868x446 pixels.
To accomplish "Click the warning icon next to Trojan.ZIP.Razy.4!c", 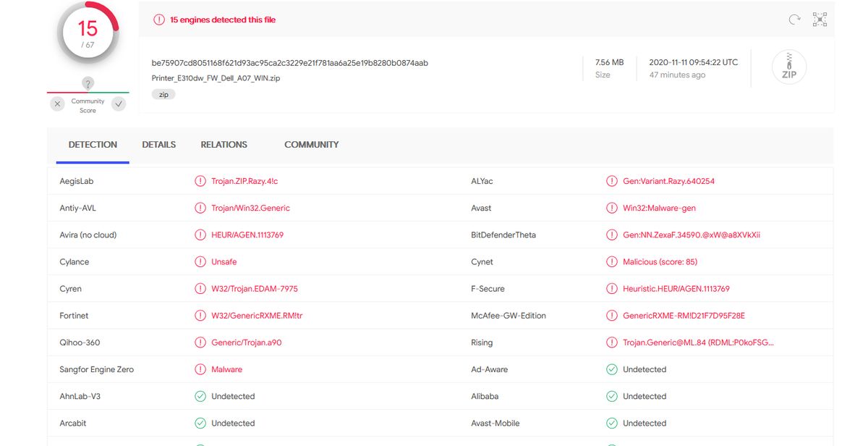I will 200,181.
